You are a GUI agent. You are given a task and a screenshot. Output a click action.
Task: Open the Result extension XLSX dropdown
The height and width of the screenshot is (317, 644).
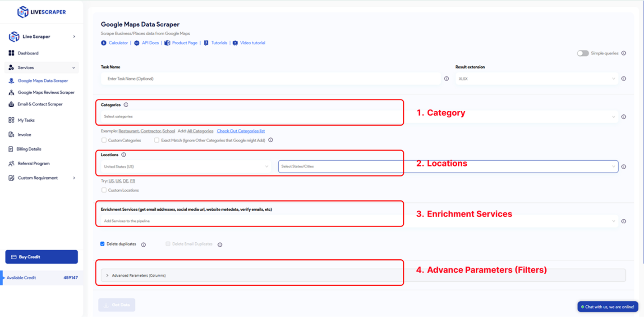[537, 79]
